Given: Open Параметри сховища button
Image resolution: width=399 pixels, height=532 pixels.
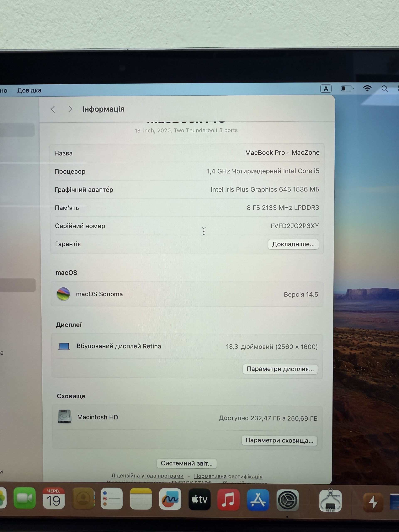Looking at the screenshot, I should pos(279,440).
